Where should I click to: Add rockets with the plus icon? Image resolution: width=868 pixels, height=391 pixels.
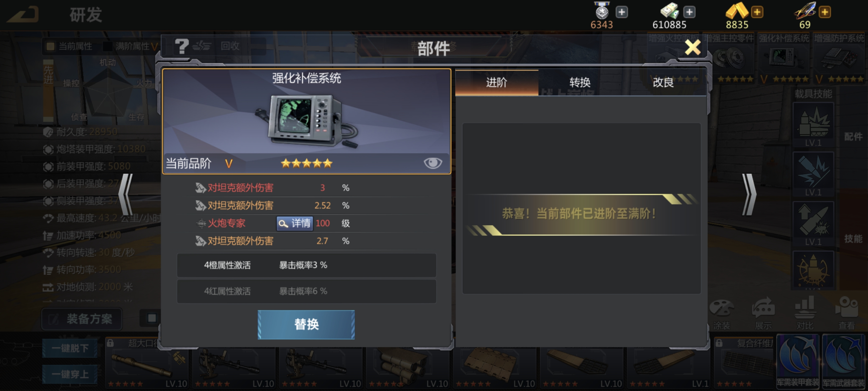(x=825, y=12)
